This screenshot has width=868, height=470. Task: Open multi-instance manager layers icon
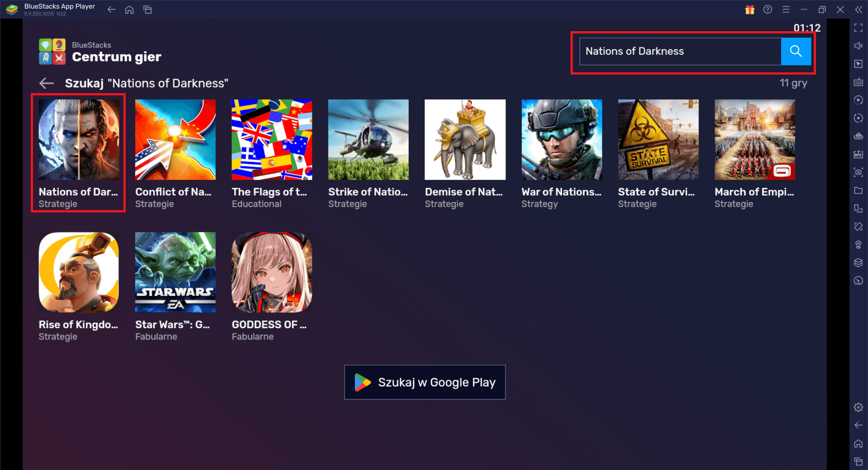859,263
